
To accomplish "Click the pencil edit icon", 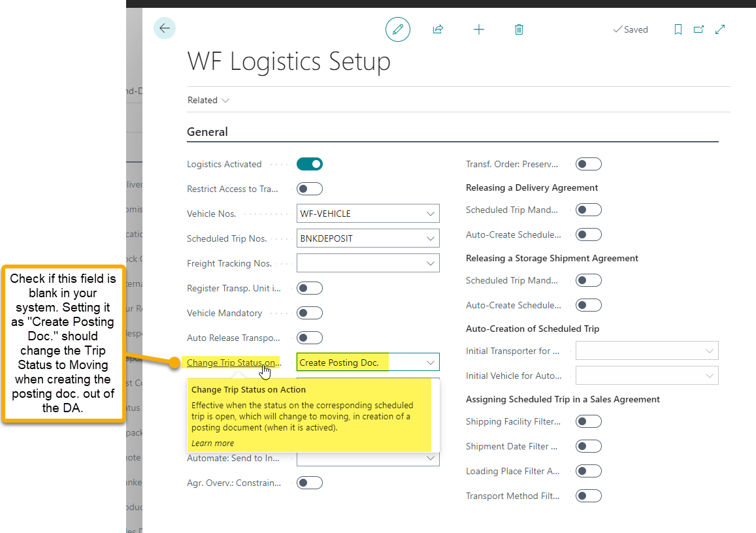I will (397, 29).
